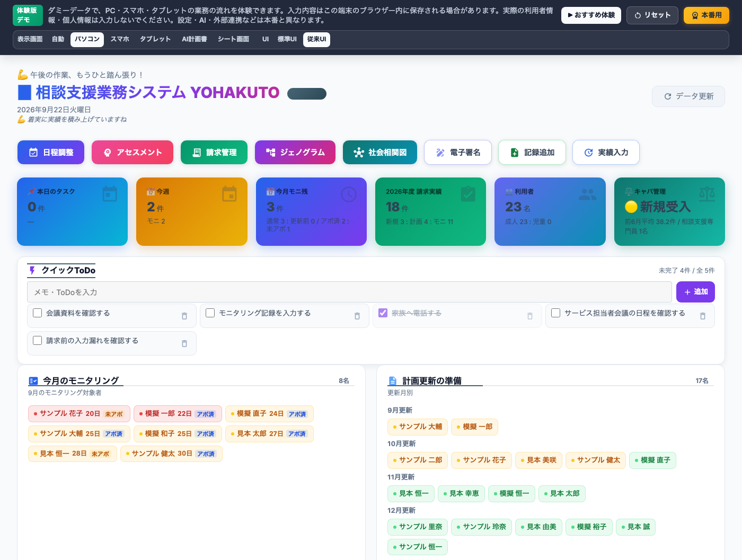Screen dimensions: 742x560
Task: Check the 会議資料を確認する checkbox
Action: coord(38,313)
